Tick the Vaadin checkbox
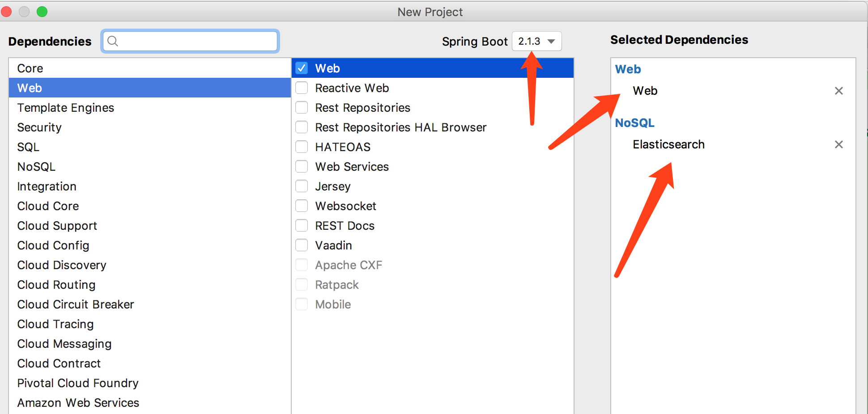Screen dimensions: 868x414 [302, 245]
